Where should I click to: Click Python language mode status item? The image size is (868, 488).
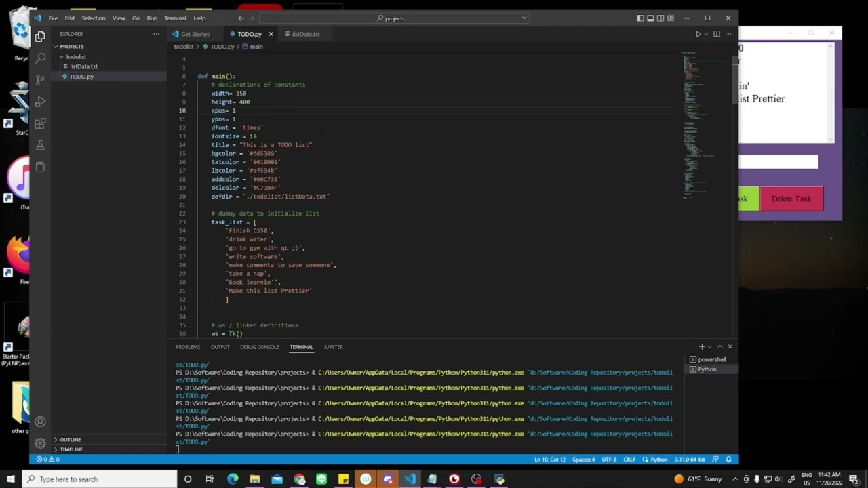coord(659,460)
